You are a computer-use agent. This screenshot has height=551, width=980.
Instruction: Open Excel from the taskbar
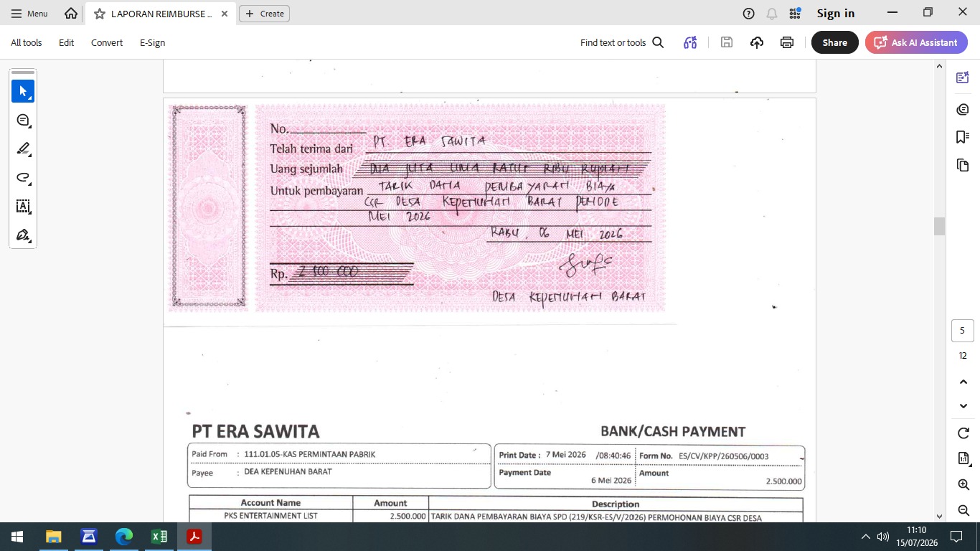click(x=159, y=537)
